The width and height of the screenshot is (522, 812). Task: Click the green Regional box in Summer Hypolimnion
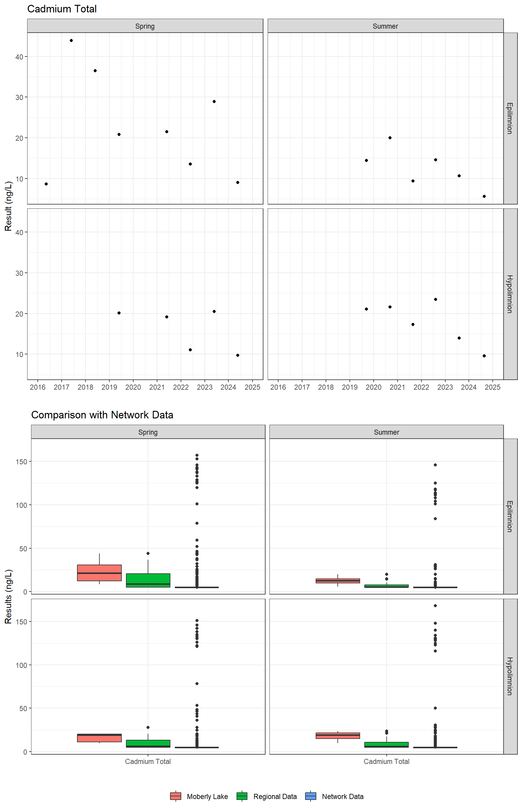pyautogui.click(x=386, y=745)
